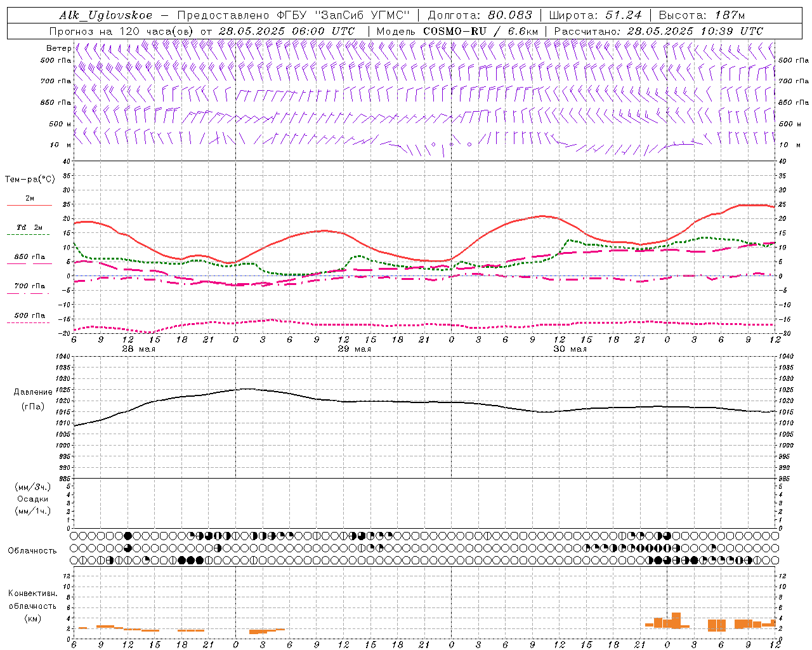The width and height of the screenshot is (812, 650).
Task: Click the (гПа) unit under Давление
Action: [32, 406]
